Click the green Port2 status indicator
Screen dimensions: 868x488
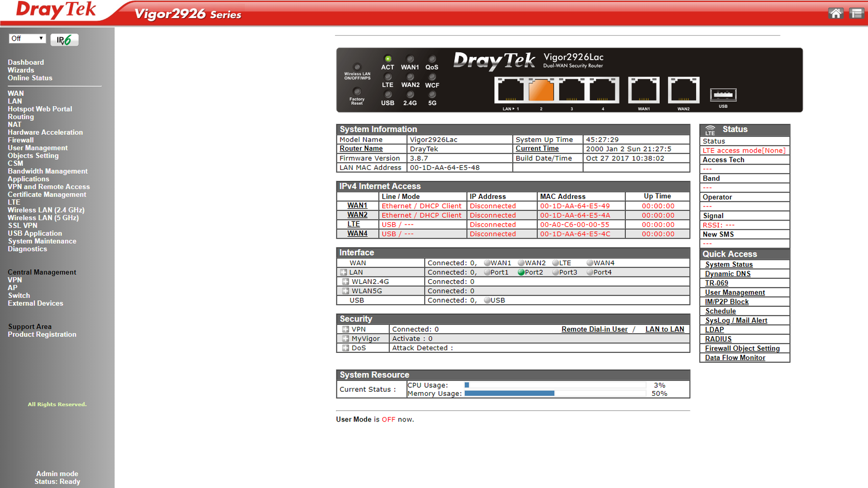pyautogui.click(x=521, y=272)
